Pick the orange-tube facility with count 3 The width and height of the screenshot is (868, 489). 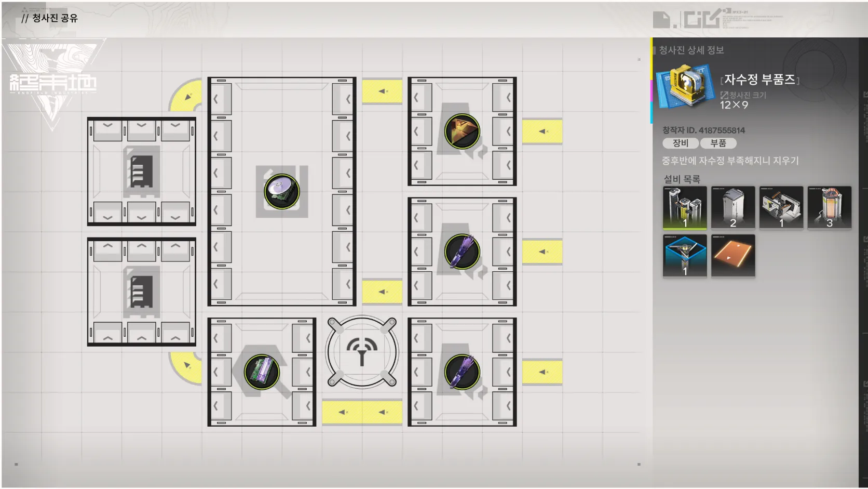pos(829,208)
